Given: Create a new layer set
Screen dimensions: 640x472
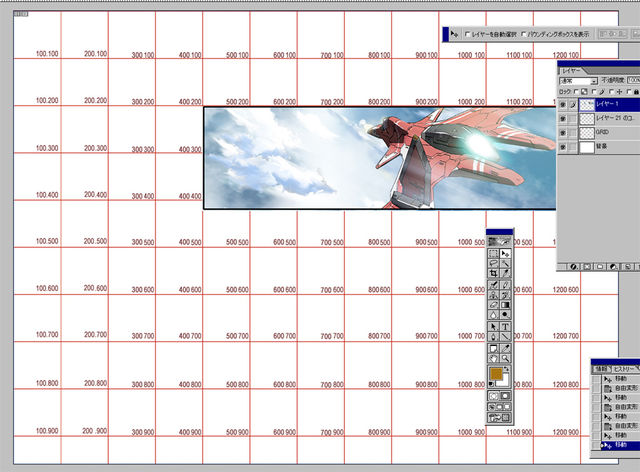Looking at the screenshot, I should pos(600,267).
